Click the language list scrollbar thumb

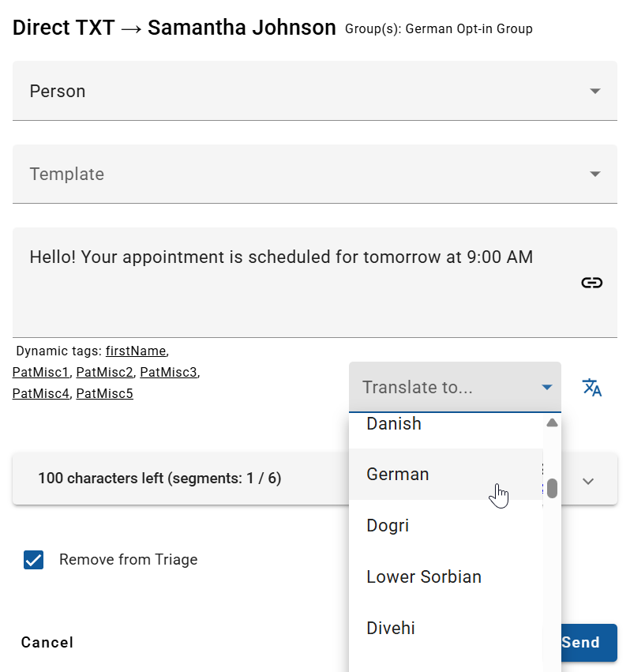coord(552,488)
